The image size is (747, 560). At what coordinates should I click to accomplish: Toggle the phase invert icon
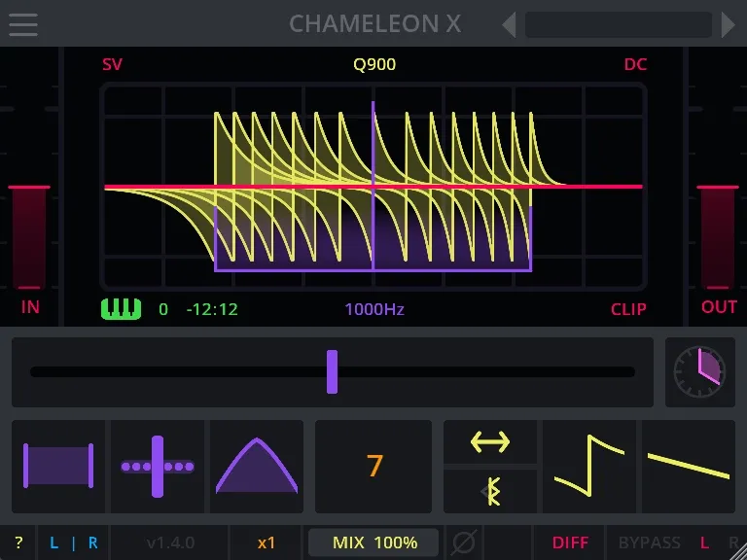point(464,542)
